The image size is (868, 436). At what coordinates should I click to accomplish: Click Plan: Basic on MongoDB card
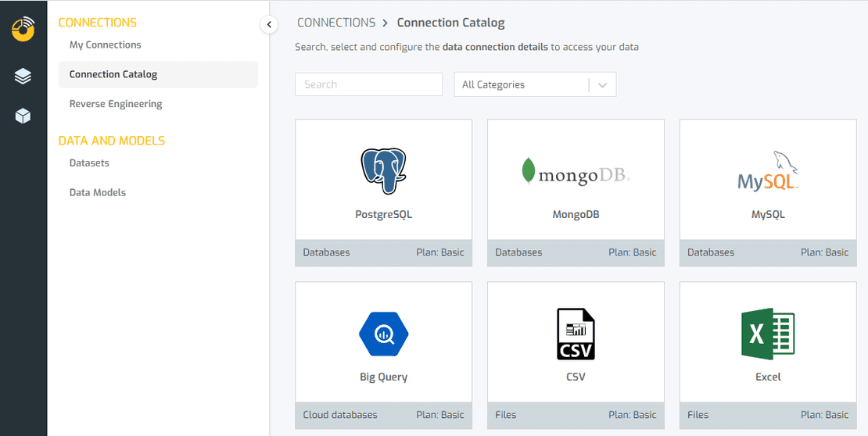tap(632, 252)
